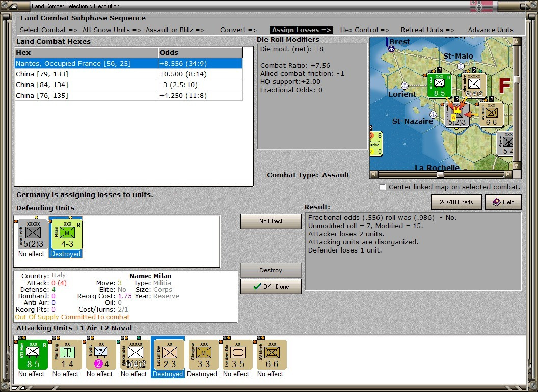Click the Odds column header
This screenshot has height=392, width=538.
(x=200, y=52)
